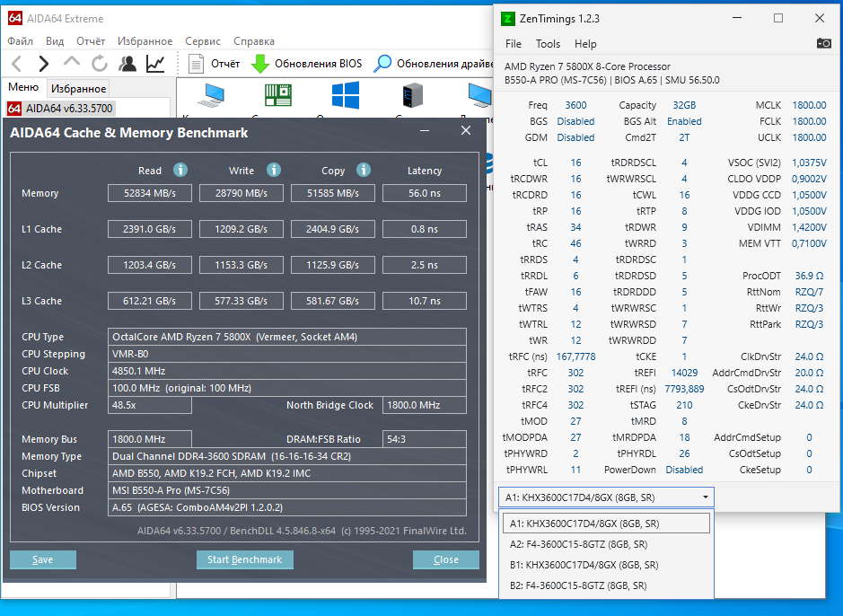Viewport: 843px width, 616px height.
Task: Close the Cache & Memory Benchmark dialog
Action: 466,130
